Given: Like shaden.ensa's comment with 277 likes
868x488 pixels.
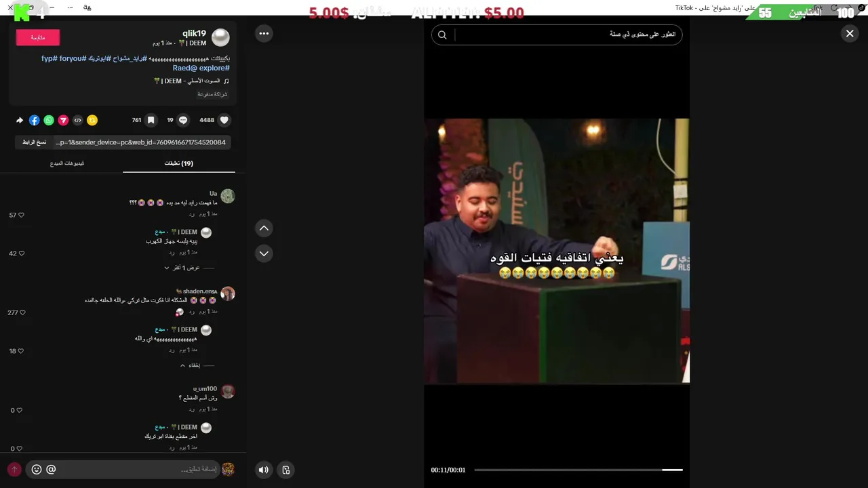Looking at the screenshot, I should [21, 312].
